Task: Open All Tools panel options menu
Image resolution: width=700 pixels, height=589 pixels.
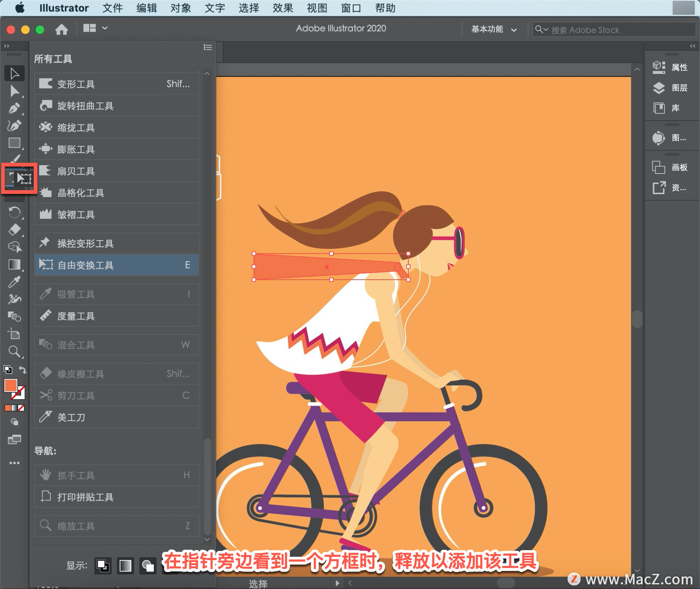Action: [x=208, y=47]
